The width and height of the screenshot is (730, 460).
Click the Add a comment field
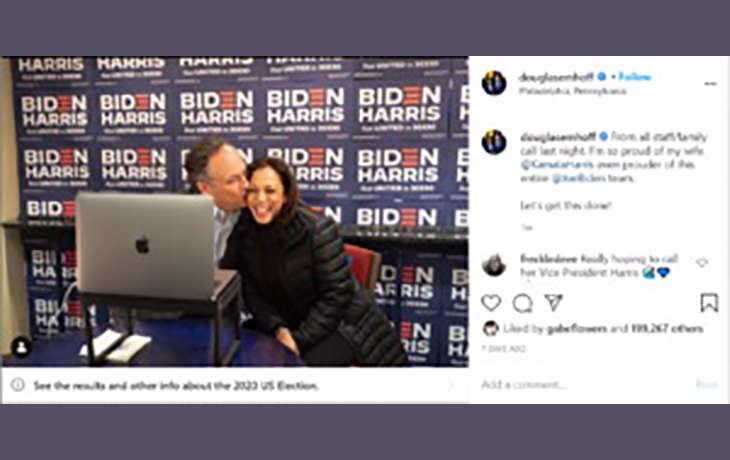click(582, 385)
